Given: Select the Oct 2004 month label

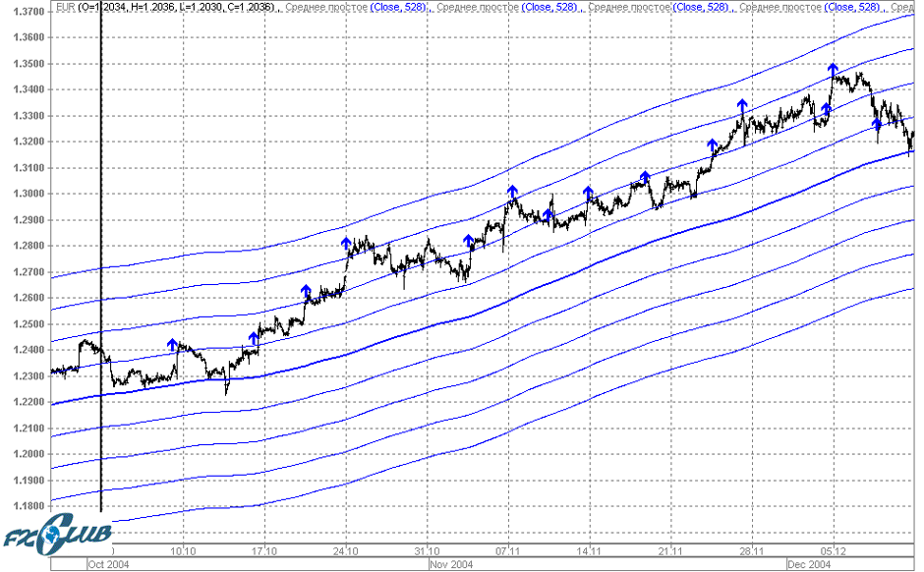Looking at the screenshot, I should [x=108, y=564].
